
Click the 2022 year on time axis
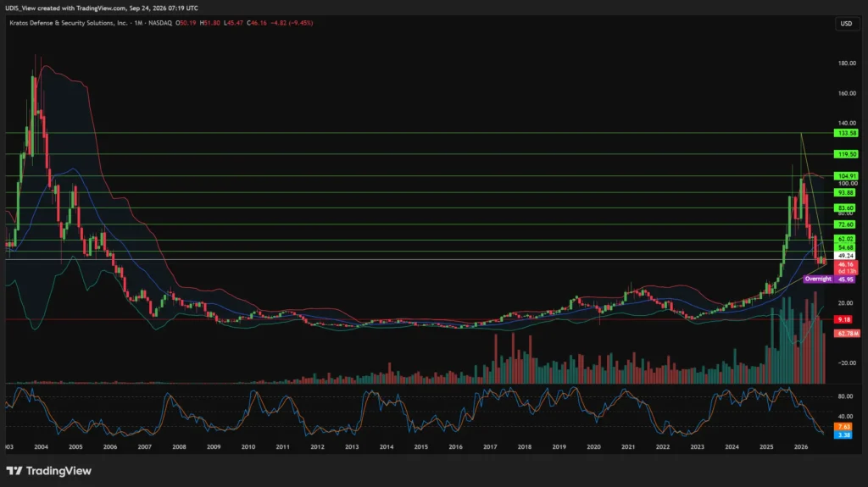pos(663,447)
